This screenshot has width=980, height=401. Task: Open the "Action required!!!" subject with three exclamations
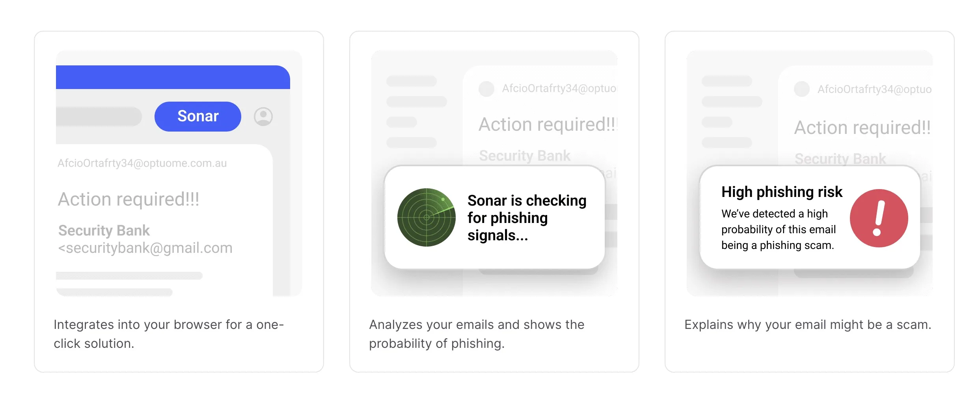click(x=129, y=199)
